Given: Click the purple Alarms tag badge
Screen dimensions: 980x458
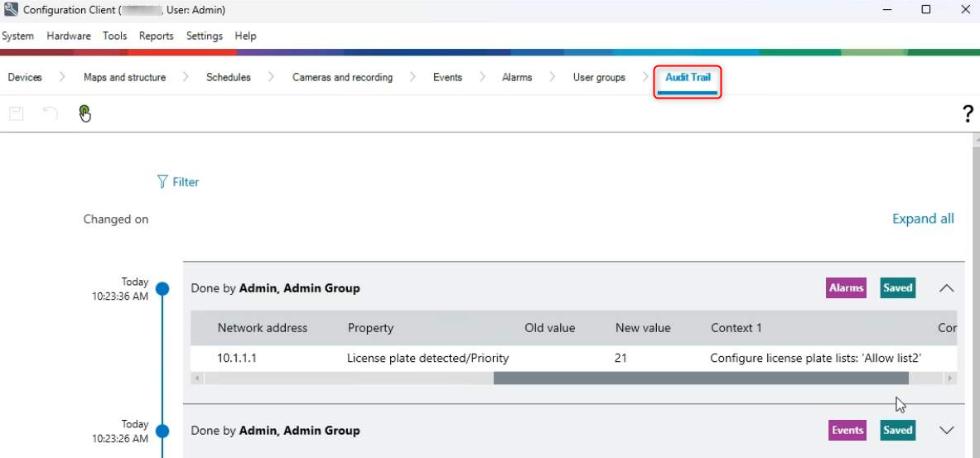Looking at the screenshot, I should click(x=846, y=288).
